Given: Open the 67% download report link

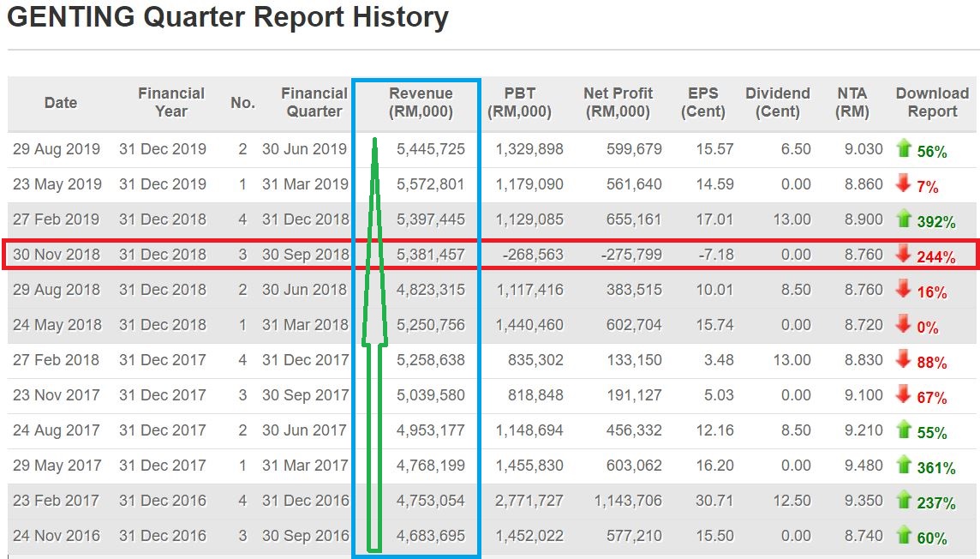Looking at the screenshot, I should coord(932,398).
